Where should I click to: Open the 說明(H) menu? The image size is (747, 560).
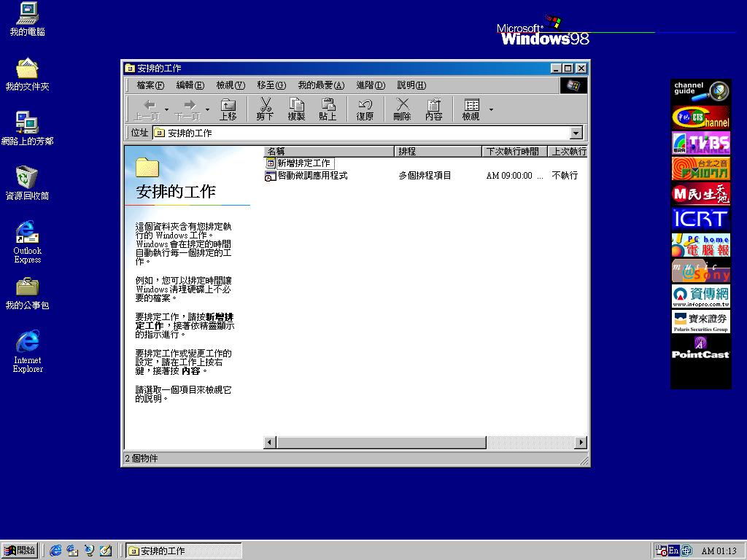tap(411, 85)
